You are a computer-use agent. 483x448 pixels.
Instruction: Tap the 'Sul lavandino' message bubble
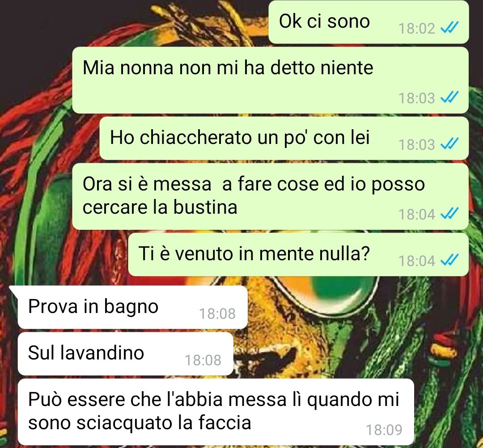[126, 354]
